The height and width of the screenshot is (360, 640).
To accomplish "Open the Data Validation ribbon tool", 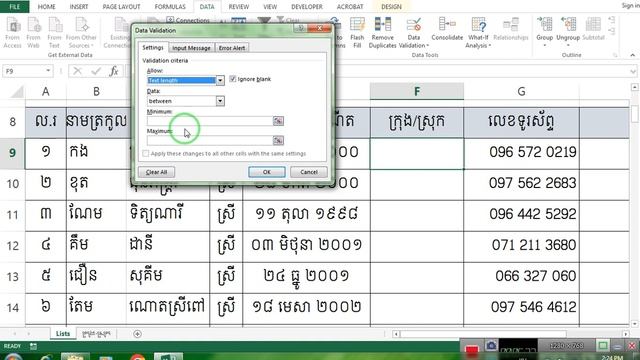I will [x=413, y=33].
